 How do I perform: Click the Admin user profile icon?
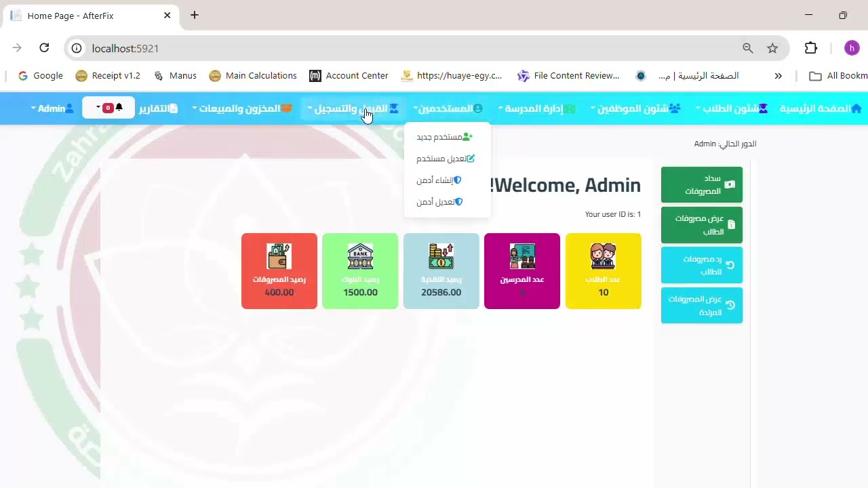tap(69, 108)
